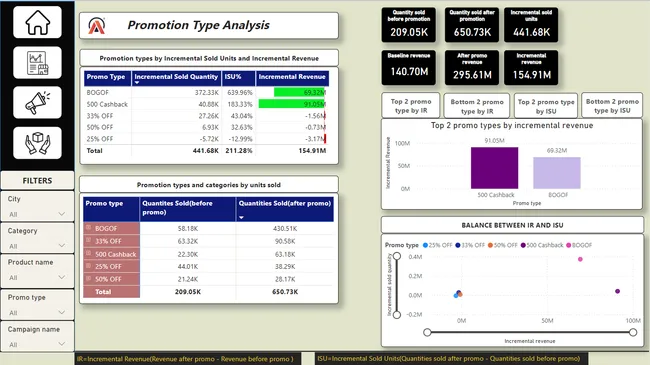Click the sort arrow under Quantities Sold(after promo)
This screenshot has width=650, height=365.
241,217
